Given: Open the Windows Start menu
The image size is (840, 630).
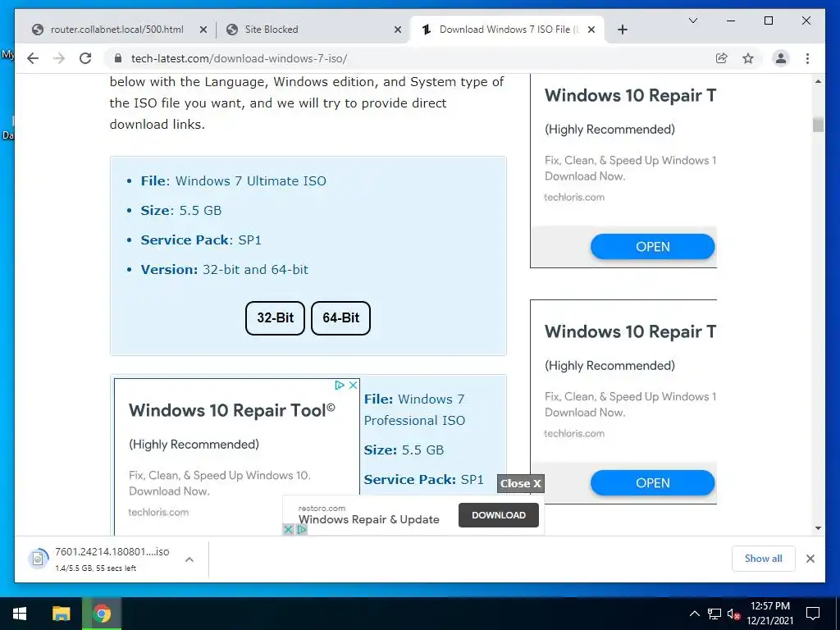Looking at the screenshot, I should coord(20,614).
